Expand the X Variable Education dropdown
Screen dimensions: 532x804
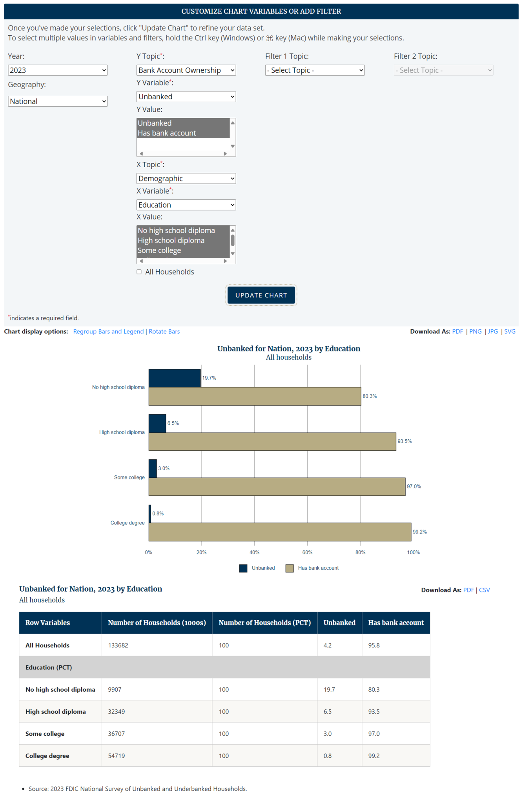click(x=186, y=205)
